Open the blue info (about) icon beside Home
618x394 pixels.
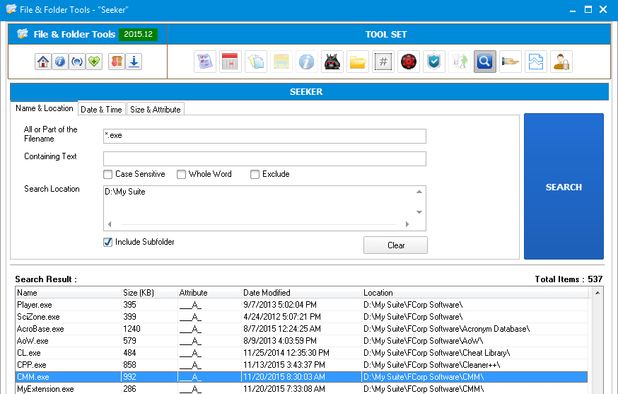point(60,61)
